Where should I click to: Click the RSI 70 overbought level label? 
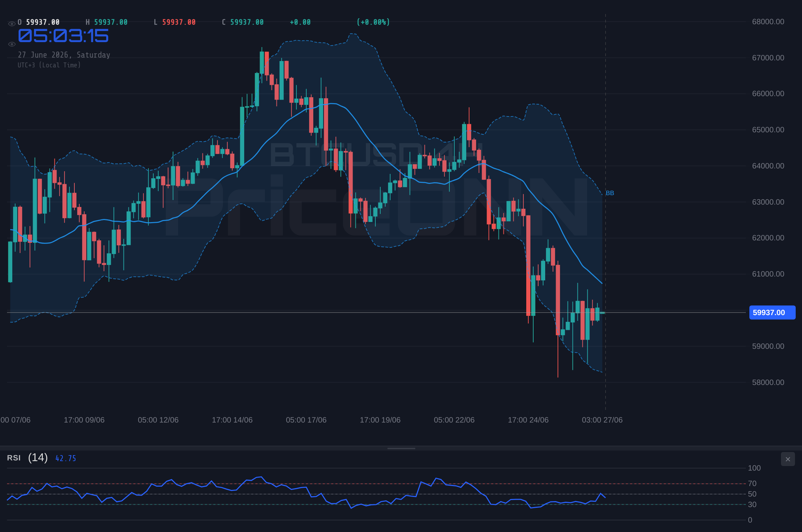(752, 484)
